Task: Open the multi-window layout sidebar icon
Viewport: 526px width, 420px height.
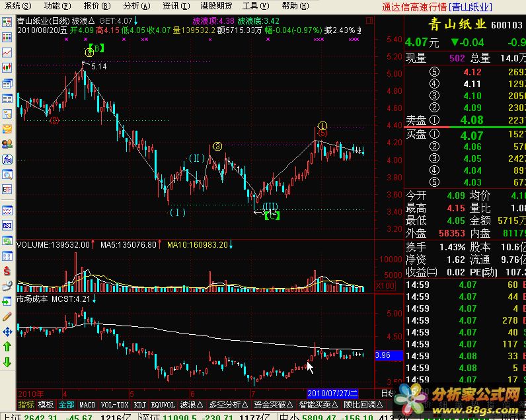Action: (x=7, y=83)
